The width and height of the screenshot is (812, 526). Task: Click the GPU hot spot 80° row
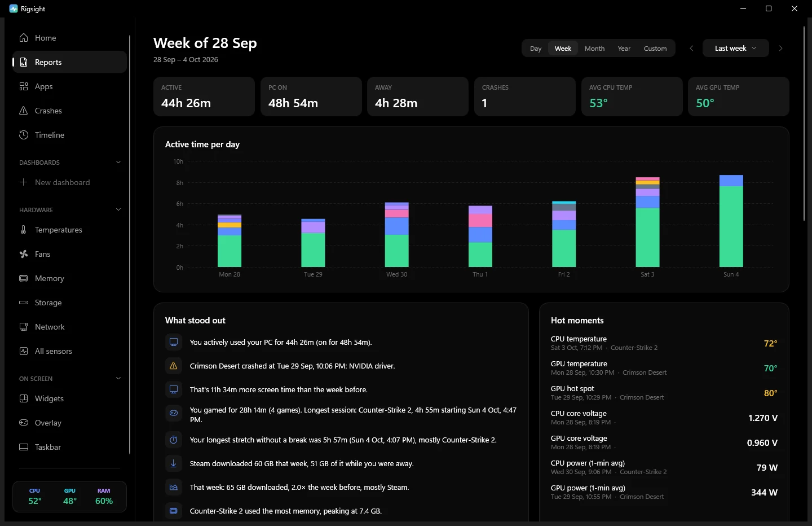coord(664,393)
